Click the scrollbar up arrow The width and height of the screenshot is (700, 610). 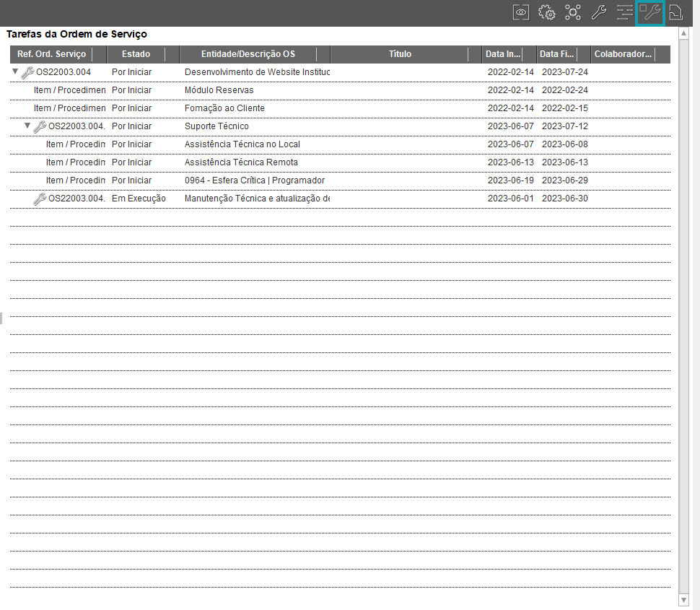pos(684,33)
